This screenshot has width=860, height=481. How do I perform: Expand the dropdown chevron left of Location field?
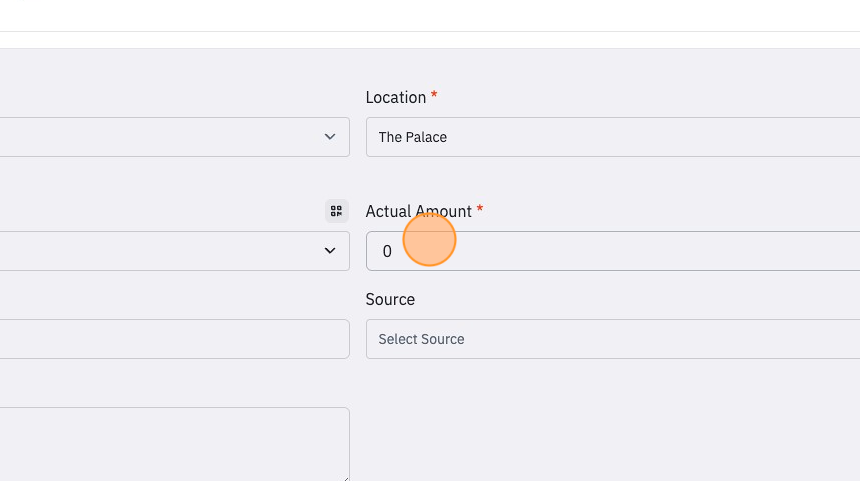click(x=330, y=137)
